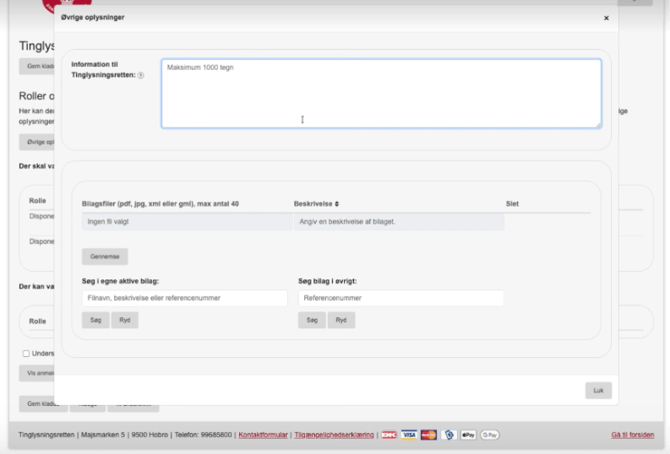Screen dimensions: 670x454
Task: Click Ryd under Søg bilag i øvrigt
Action: click(341, 320)
